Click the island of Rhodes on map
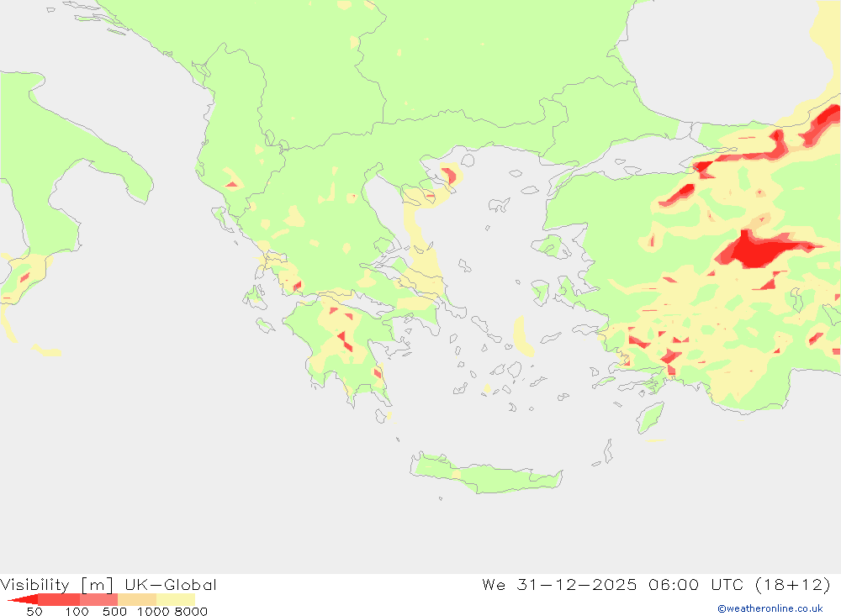 tap(650, 419)
